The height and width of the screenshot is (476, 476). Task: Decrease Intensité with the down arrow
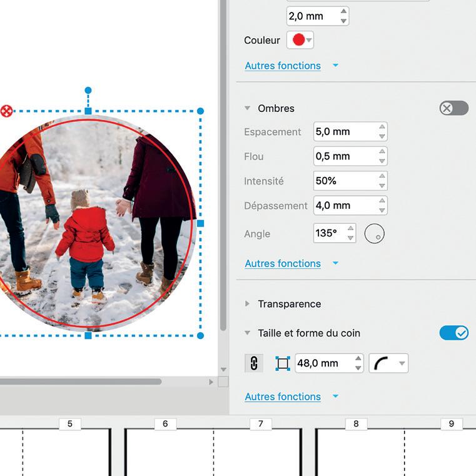(382, 186)
